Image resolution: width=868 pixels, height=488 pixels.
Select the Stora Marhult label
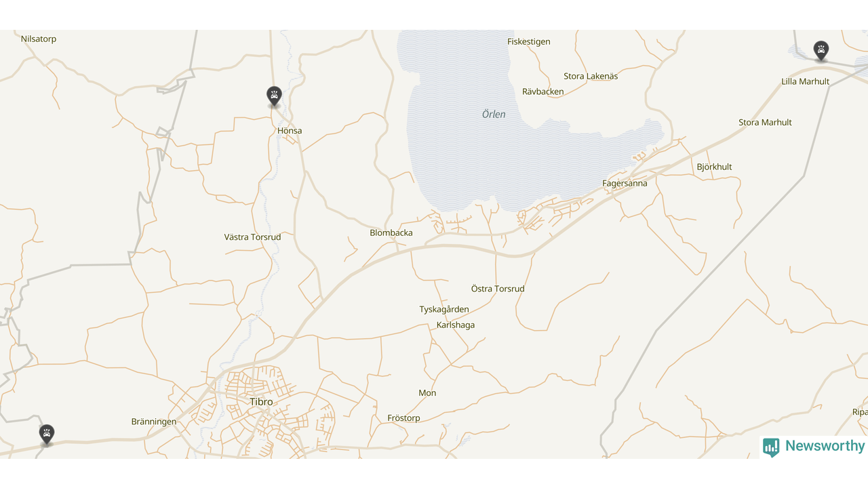(765, 123)
